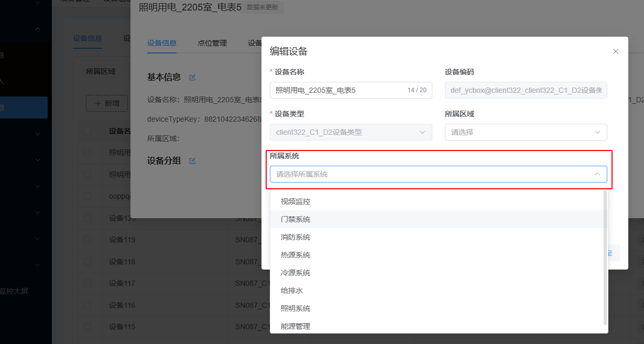The height and width of the screenshot is (344, 644).
Task: Choose 冷源系统 from the list
Action: 439,273
